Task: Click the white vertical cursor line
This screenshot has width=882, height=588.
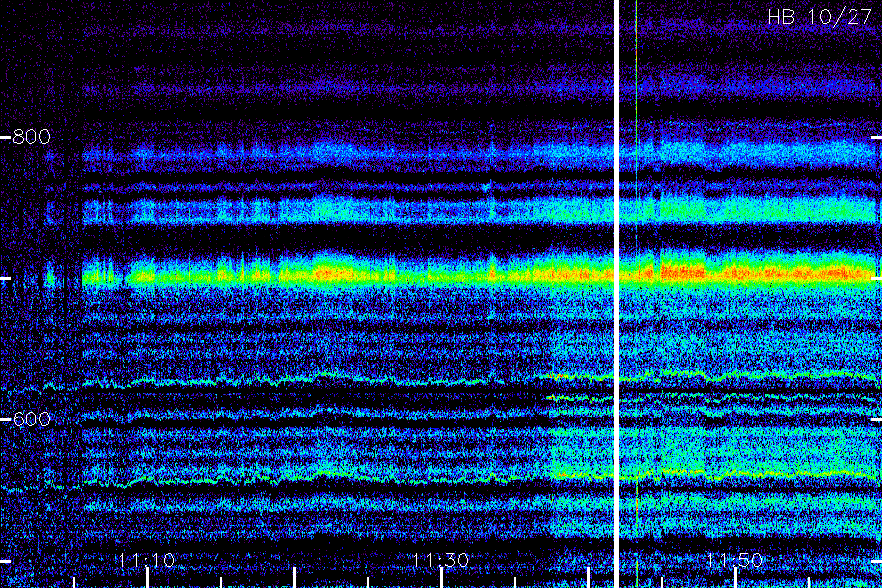Action: [x=616, y=294]
